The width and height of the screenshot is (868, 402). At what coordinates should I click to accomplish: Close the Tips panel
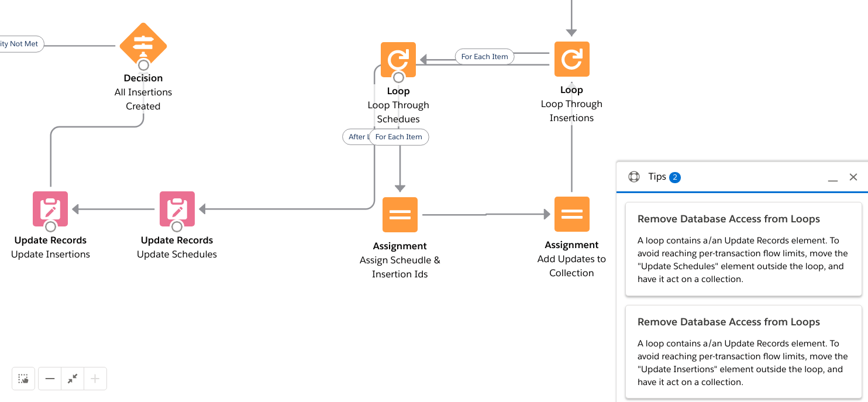point(853,177)
